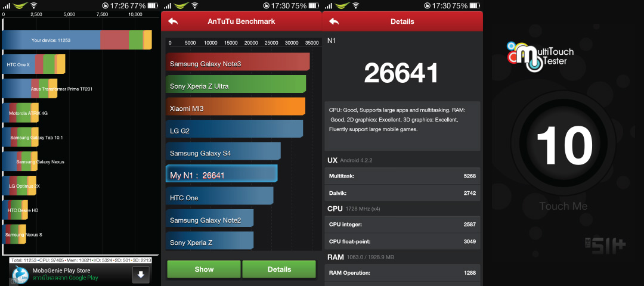Tap the Multitask: 5268 row
The image size is (644, 286).
point(402,176)
